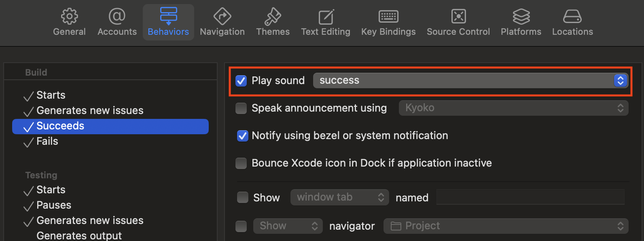Click checkmark beside Testing Pauses
644x241 pixels.
pos(28,206)
